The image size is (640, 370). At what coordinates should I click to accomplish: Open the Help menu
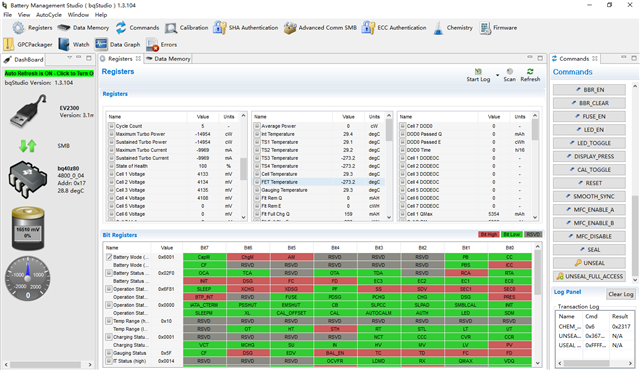click(x=101, y=15)
